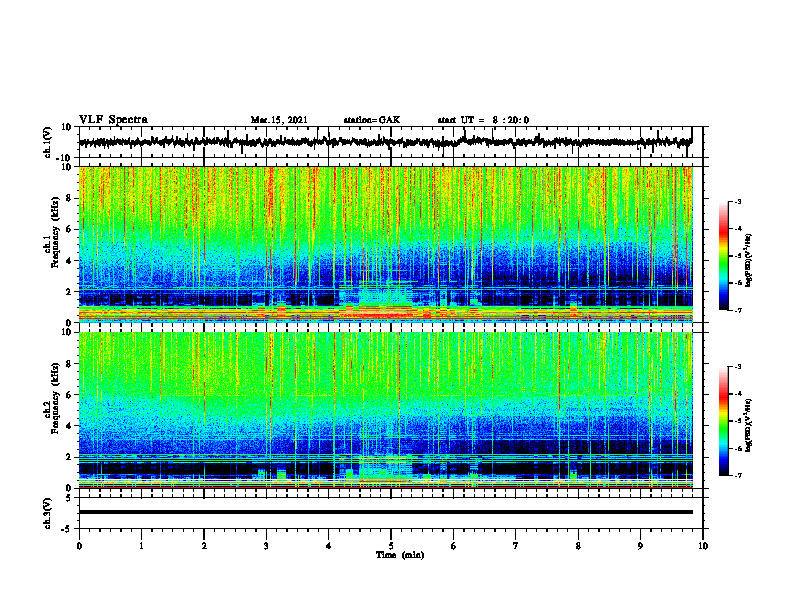Screen dimensions: 792x612
Task: Click the "4" kHz tick on the ch.1 frequency axis
Action: tap(69, 261)
